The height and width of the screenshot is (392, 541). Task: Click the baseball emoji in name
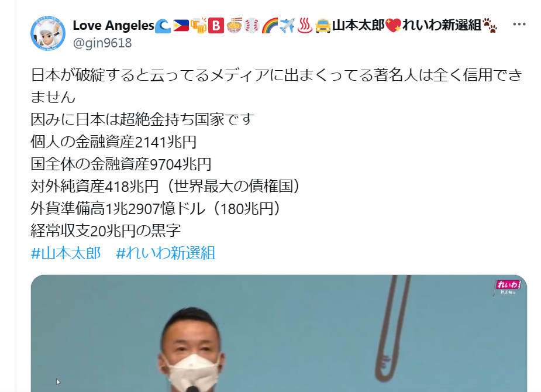coord(252,26)
